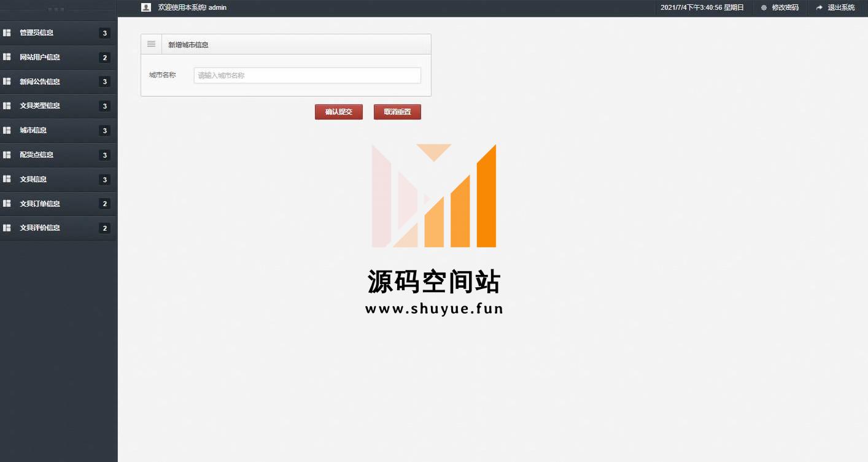This screenshot has height=462, width=868.
Task: Click the icon beside 配货点信息 in sidebar
Action: coord(7,155)
